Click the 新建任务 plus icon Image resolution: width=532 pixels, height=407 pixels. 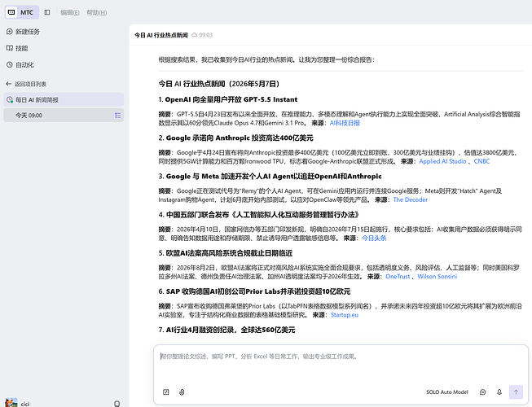[x=10, y=32]
